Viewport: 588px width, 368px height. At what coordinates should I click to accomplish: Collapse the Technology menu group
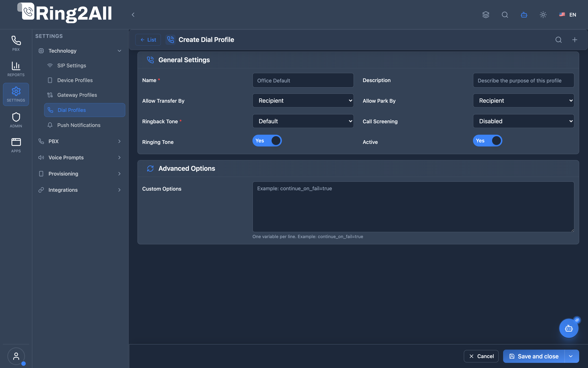[x=80, y=51]
